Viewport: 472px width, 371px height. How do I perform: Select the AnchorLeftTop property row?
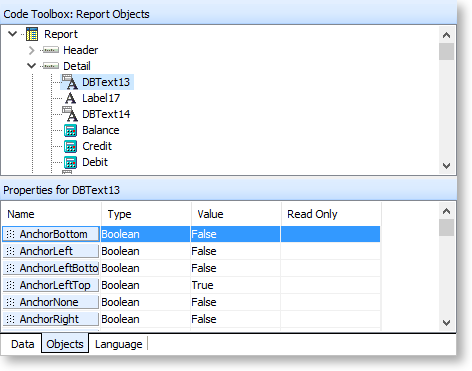(x=191, y=285)
